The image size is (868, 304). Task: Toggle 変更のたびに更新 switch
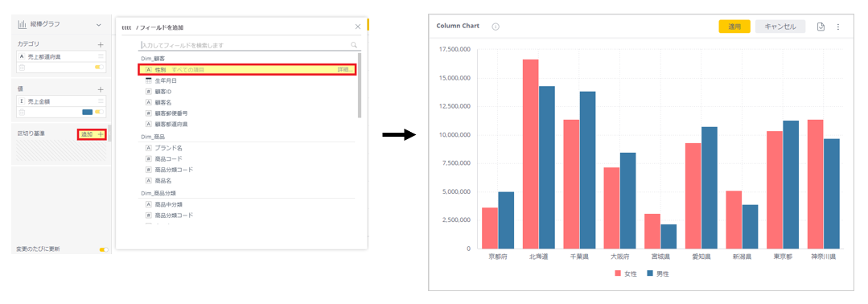tap(104, 250)
